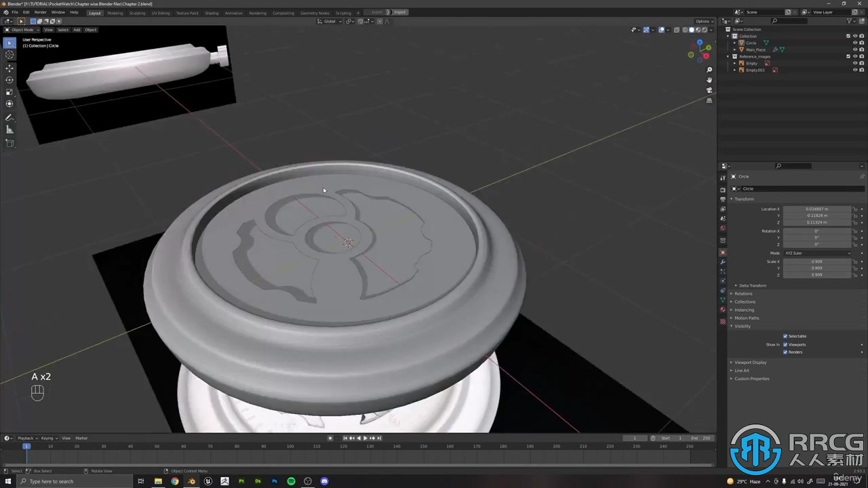Open the Edit menu
The width and height of the screenshot is (868, 488).
coord(26,12)
